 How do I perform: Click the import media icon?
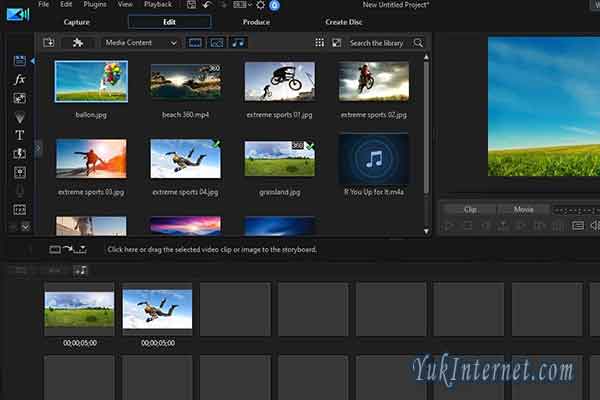48,43
